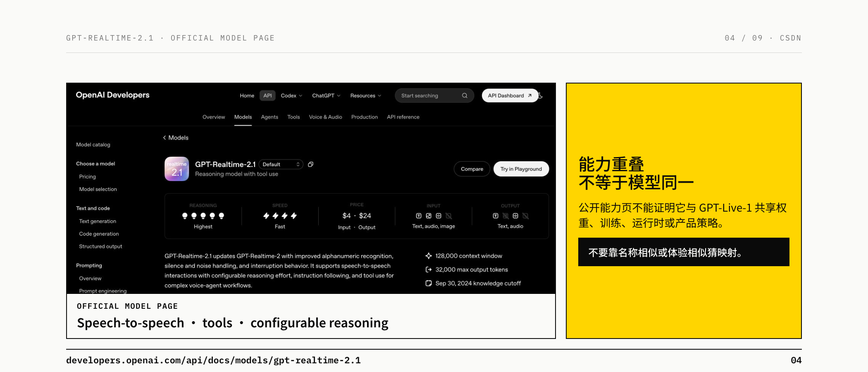Click the realtime 2.1 model logo

(x=177, y=169)
